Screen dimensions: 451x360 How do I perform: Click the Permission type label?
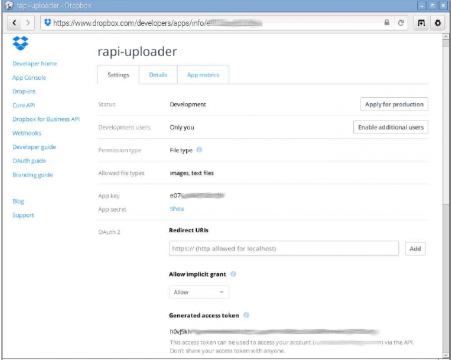[120, 150]
